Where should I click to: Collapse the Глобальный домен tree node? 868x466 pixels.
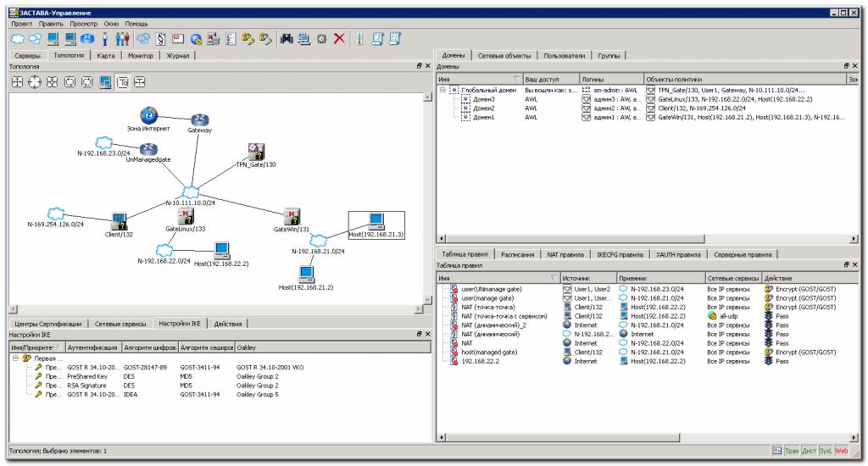tap(442, 89)
